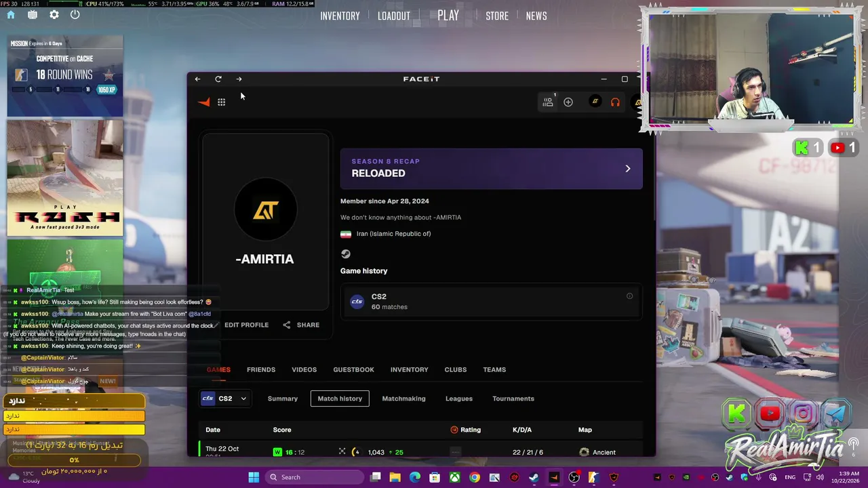
Task: Open the Windows Start button
Action: coord(254,477)
